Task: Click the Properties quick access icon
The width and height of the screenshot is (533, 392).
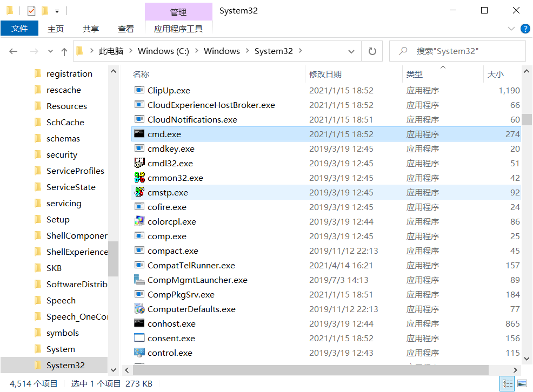Action: [x=31, y=11]
